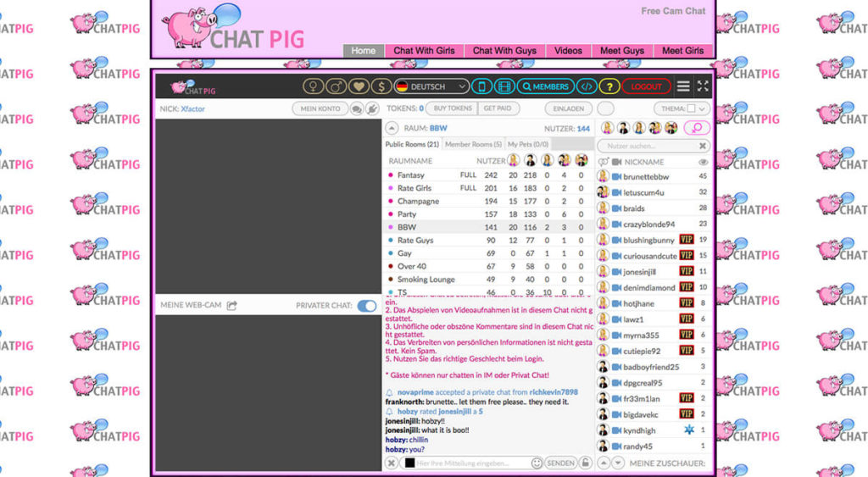This screenshot has width=868, height=477.
Task: Click the webcam icon next to randy45
Action: pyautogui.click(x=616, y=446)
